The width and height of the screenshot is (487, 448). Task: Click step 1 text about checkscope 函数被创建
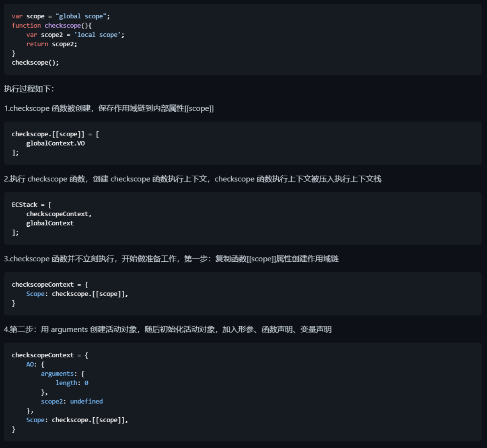[x=109, y=108]
